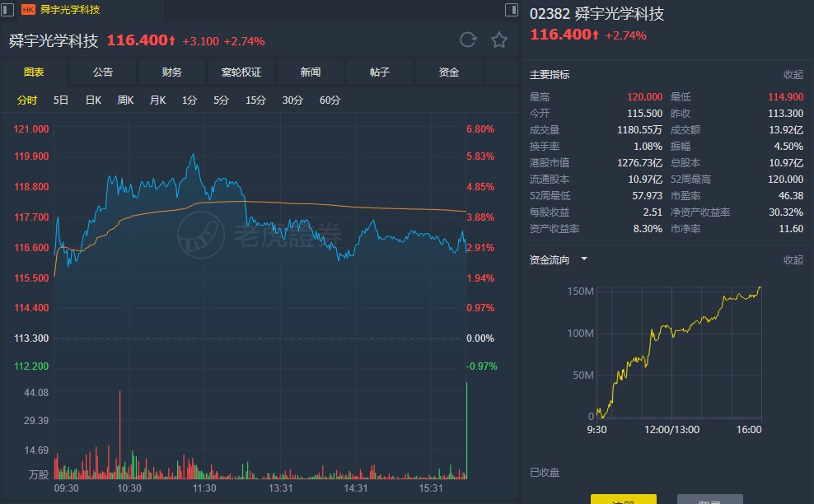Select the 新闻 tab
Image resolution: width=814 pixels, height=504 pixels.
(311, 72)
